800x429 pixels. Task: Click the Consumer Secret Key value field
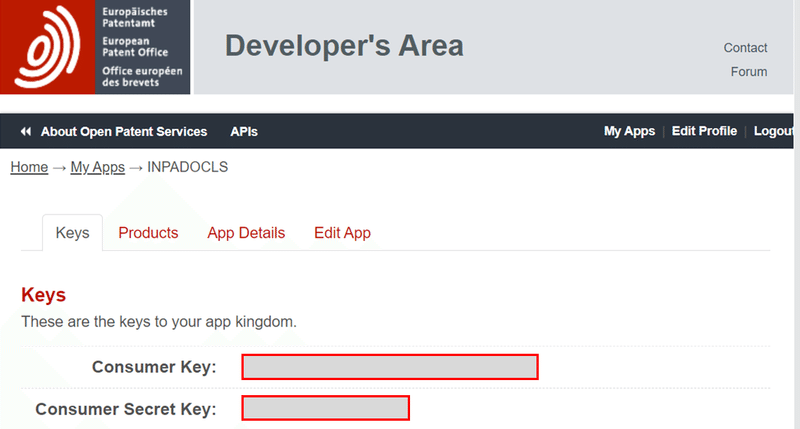pos(326,408)
